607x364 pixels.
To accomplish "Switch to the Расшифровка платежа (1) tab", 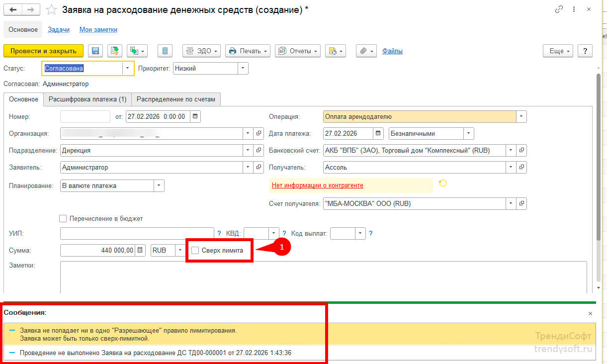I will (87, 99).
